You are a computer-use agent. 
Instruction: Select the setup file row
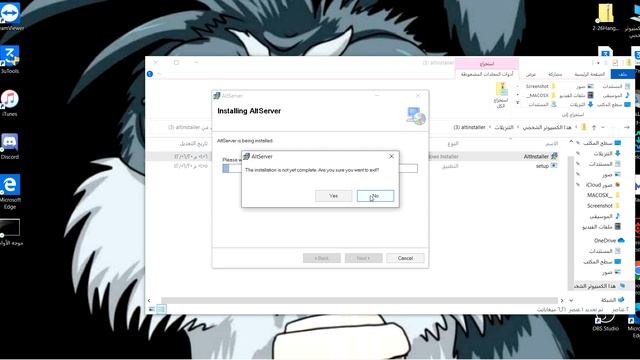click(352, 166)
